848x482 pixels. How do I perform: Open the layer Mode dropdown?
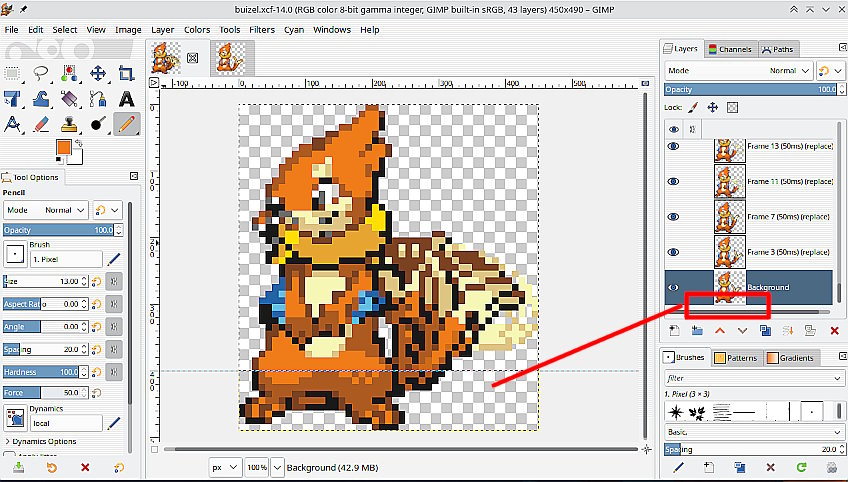(739, 71)
